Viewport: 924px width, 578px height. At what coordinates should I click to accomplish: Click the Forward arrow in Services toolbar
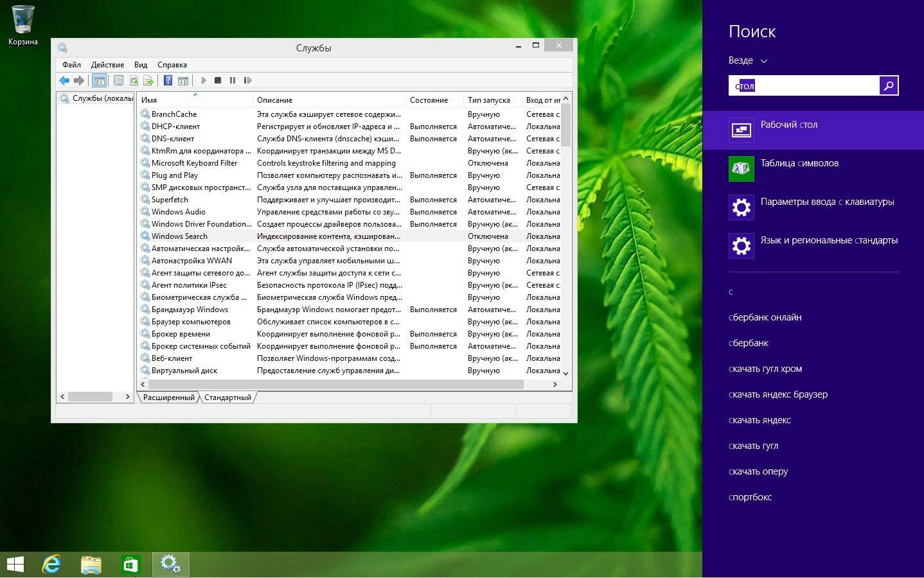pos(79,80)
